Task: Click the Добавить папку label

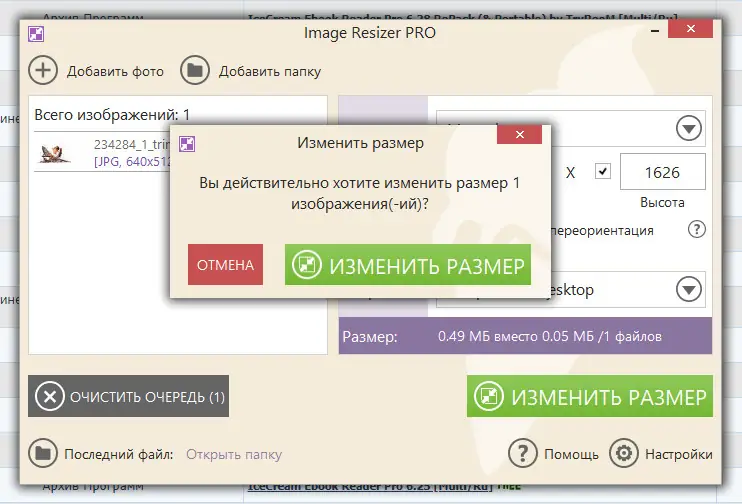Action: [x=270, y=71]
